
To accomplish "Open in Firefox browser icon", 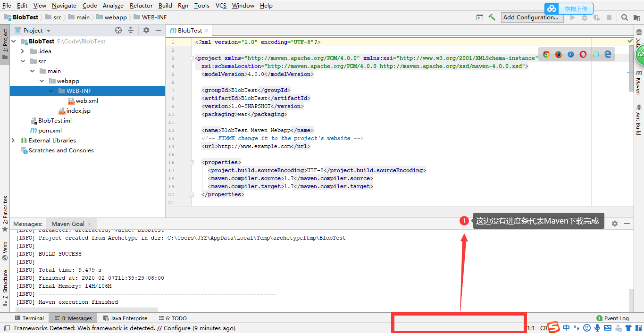I will (x=558, y=54).
